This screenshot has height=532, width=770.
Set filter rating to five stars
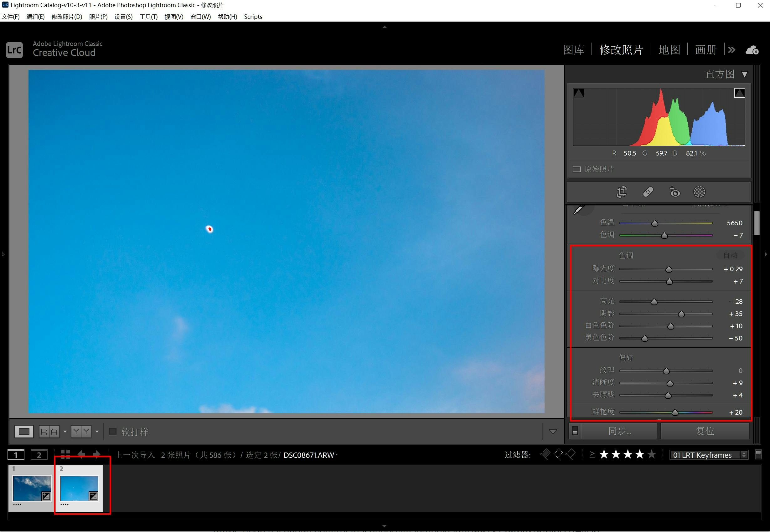click(652, 454)
